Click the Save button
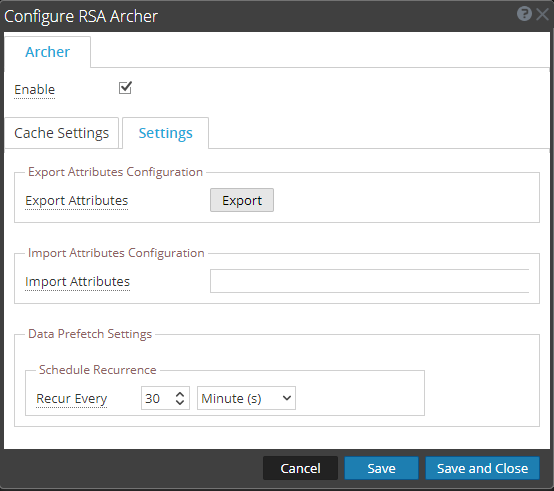The image size is (554, 491). coord(381,468)
